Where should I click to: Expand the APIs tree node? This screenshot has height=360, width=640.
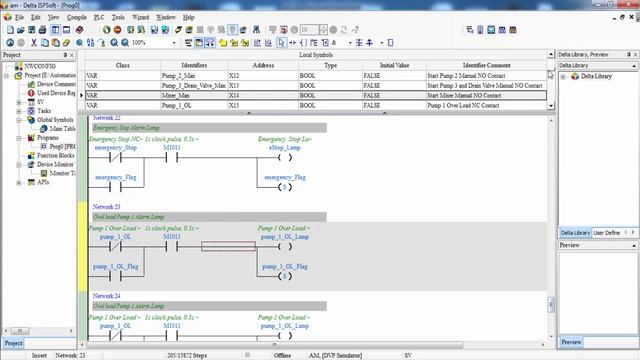pyautogui.click(x=19, y=182)
